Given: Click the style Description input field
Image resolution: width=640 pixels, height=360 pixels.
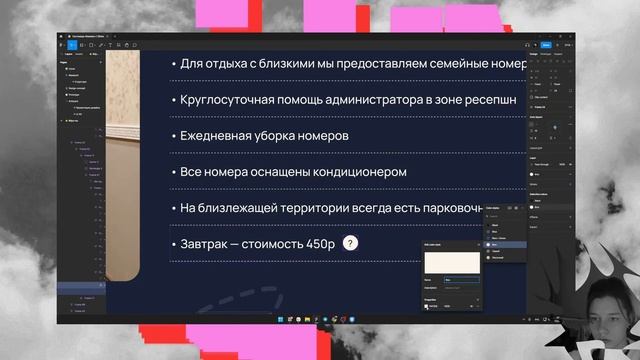Looking at the screenshot, I should [462, 288].
